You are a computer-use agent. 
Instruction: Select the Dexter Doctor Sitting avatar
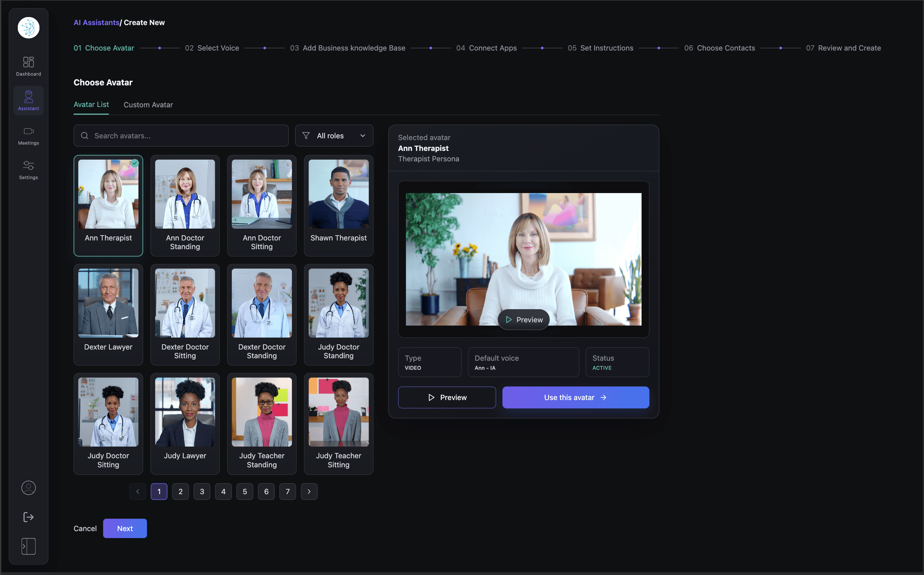185,314
